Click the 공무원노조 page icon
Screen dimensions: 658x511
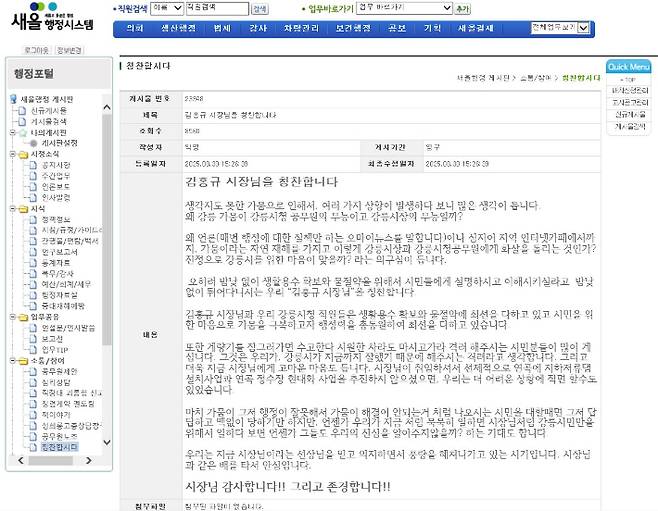click(33, 436)
